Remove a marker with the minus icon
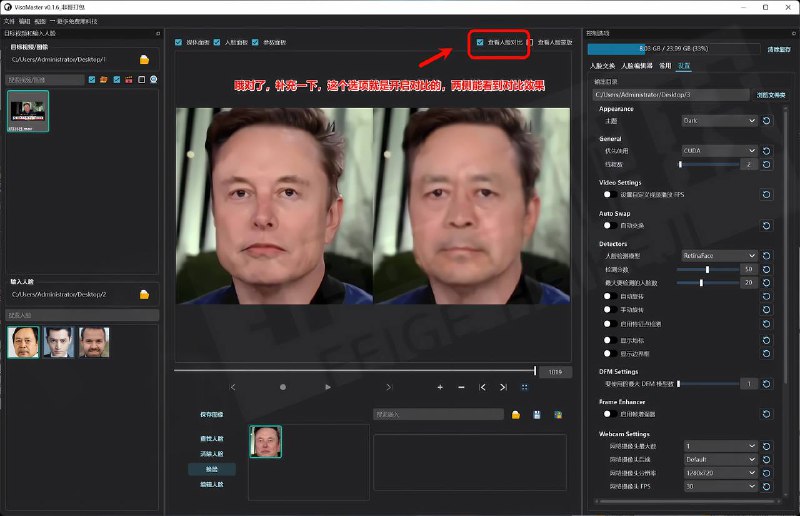This screenshot has width=800, height=516. (x=461, y=386)
